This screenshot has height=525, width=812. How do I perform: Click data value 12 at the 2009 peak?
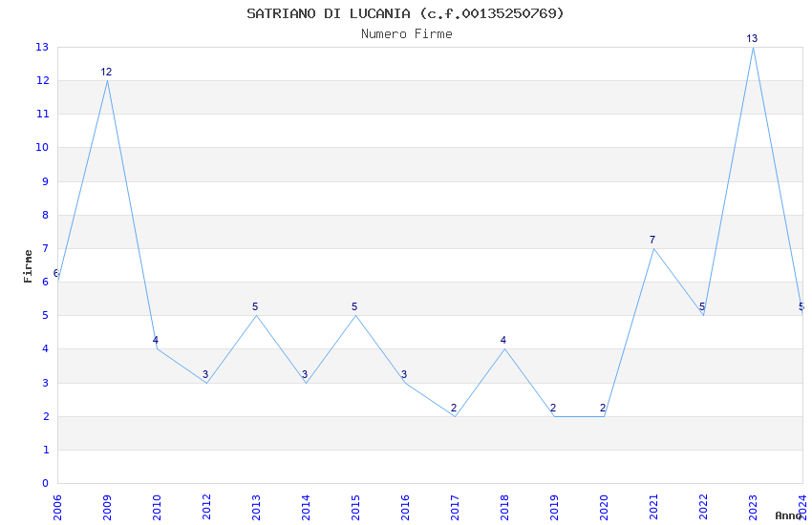point(106,72)
